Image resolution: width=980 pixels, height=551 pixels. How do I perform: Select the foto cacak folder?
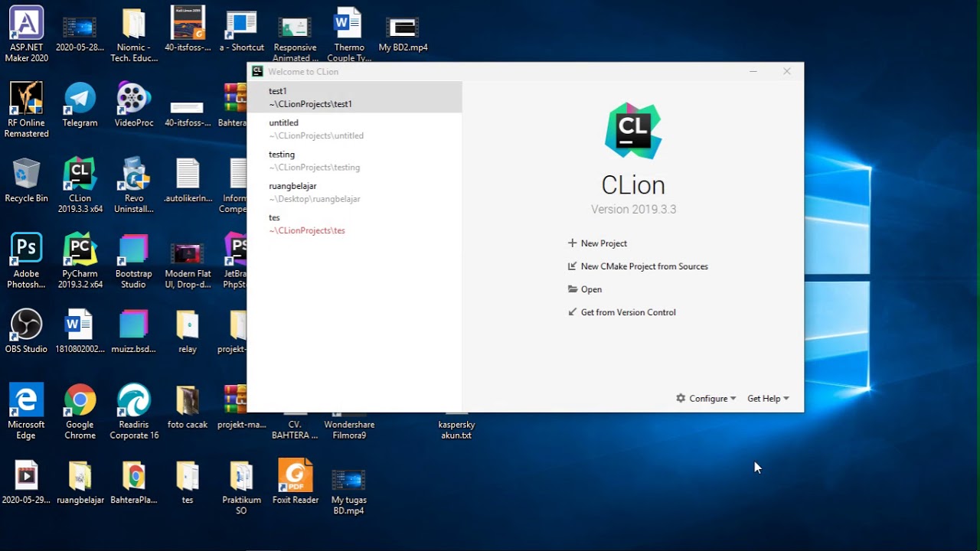[188, 406]
